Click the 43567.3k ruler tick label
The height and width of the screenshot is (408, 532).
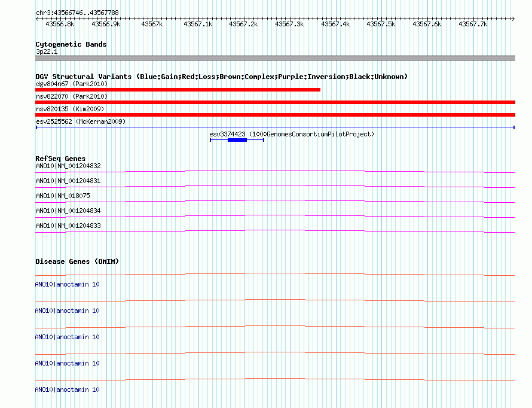[x=289, y=25]
